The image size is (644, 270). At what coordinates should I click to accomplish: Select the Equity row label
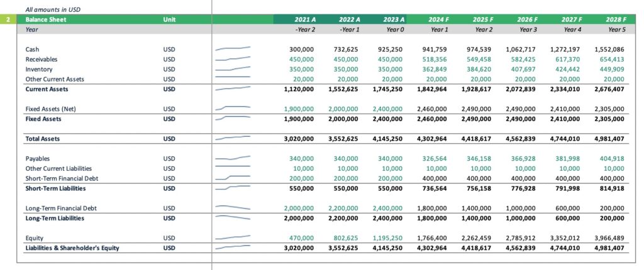(35, 238)
